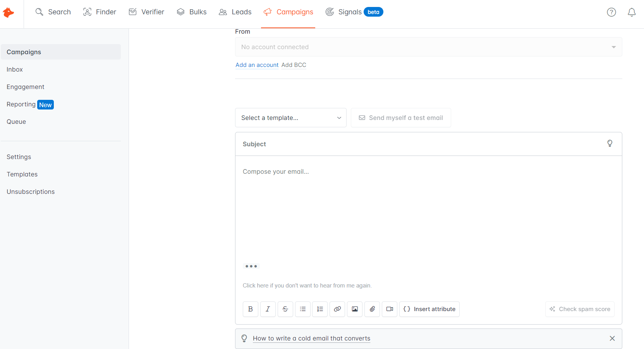Open the Signals beta tab
This screenshot has width=644, height=349.
(x=354, y=12)
